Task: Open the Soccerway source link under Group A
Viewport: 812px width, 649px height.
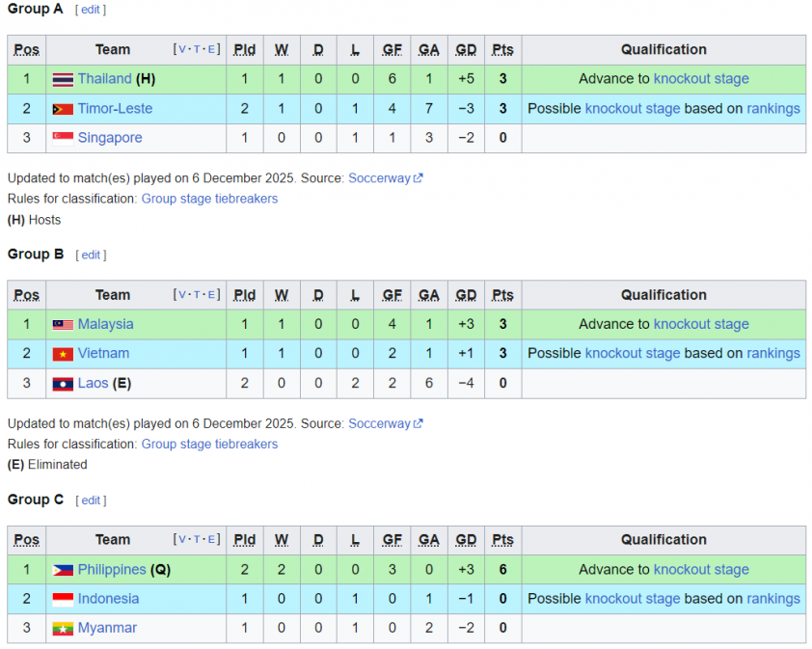Action: point(379,178)
